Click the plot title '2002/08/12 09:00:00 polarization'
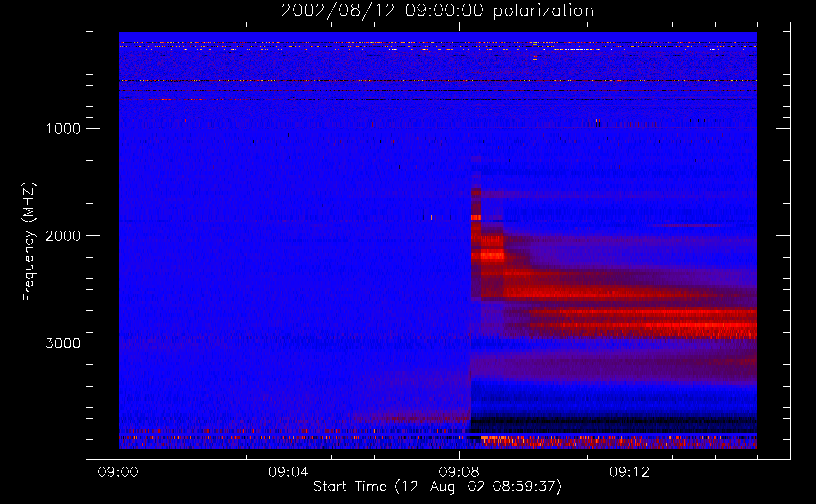This screenshot has height=504, width=816. (437, 11)
